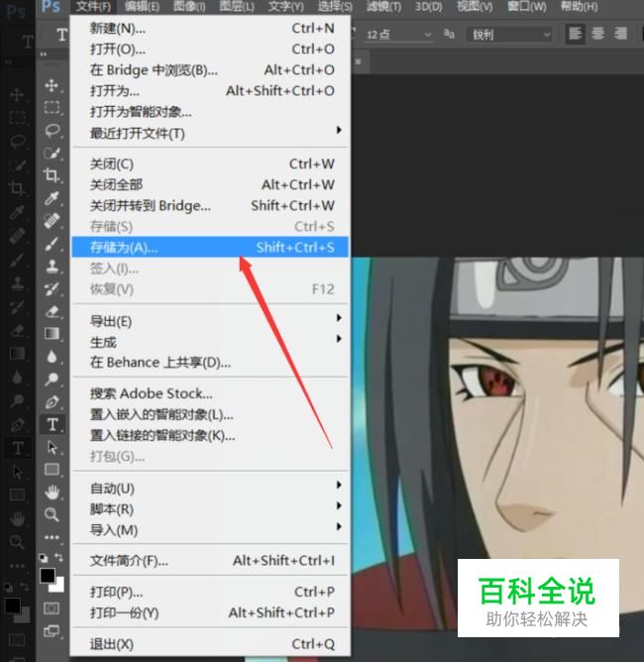Select the Eraser tool
The height and width of the screenshot is (662, 644).
tap(52, 311)
